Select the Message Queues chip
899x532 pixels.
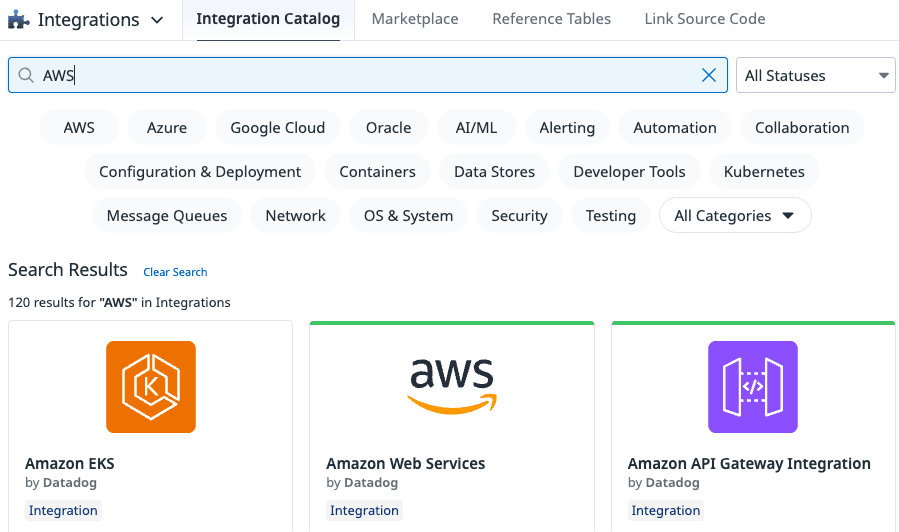click(167, 216)
